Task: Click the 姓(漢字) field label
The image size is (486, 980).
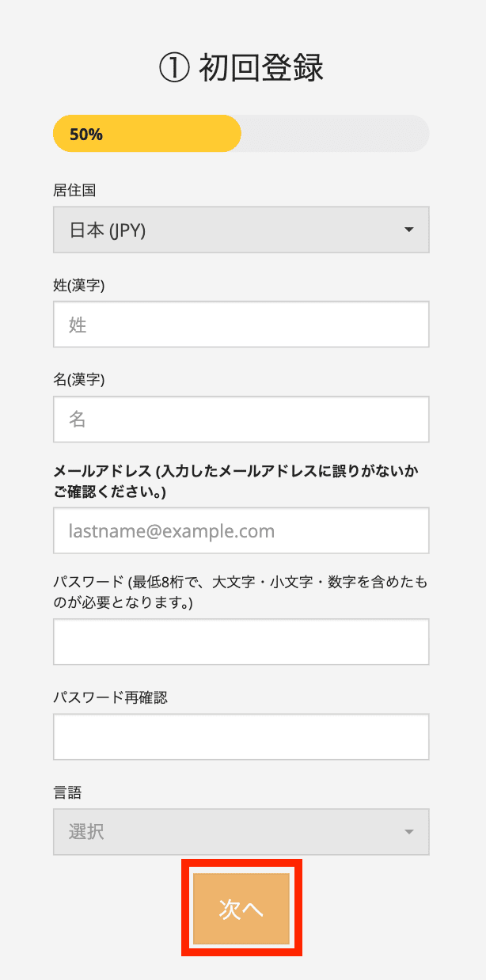Action: click(x=79, y=285)
